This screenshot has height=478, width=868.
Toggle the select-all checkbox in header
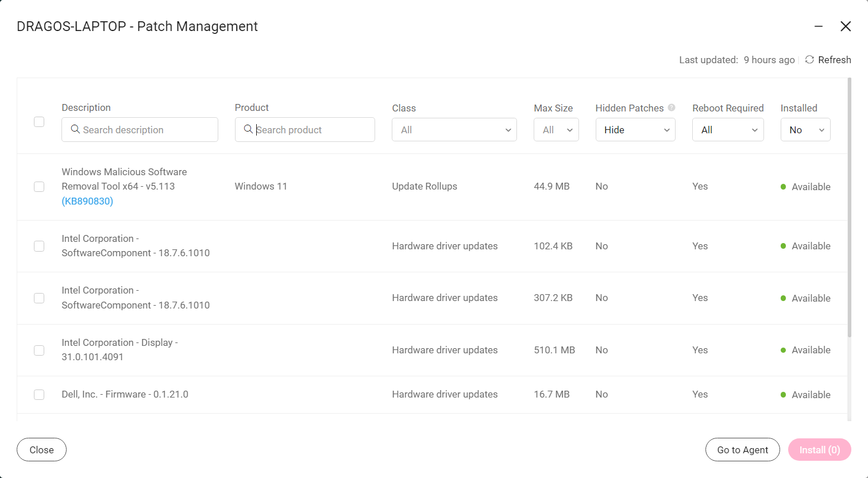click(x=39, y=122)
